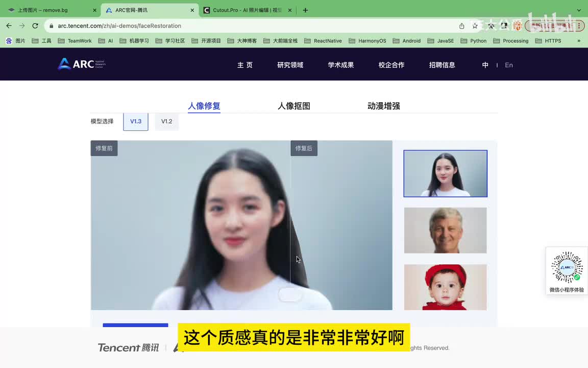Click the WeChat mini program QR code
This screenshot has height=368, width=588.
point(567,267)
